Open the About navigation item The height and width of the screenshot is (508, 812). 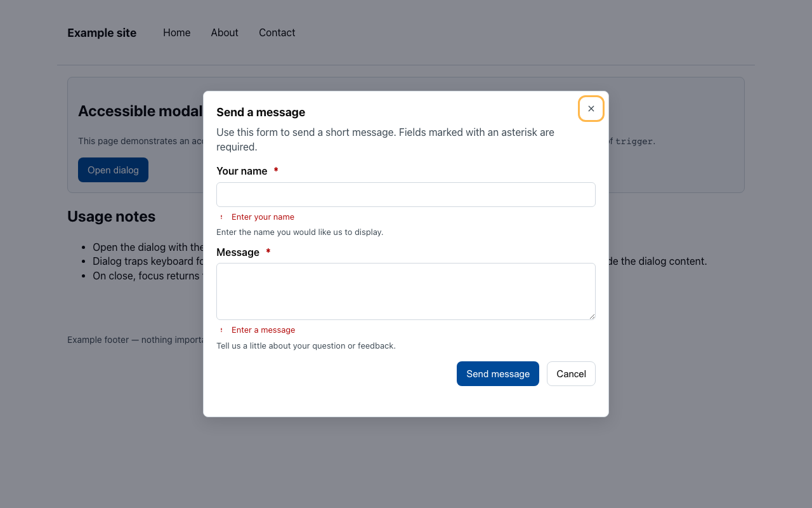click(x=224, y=32)
